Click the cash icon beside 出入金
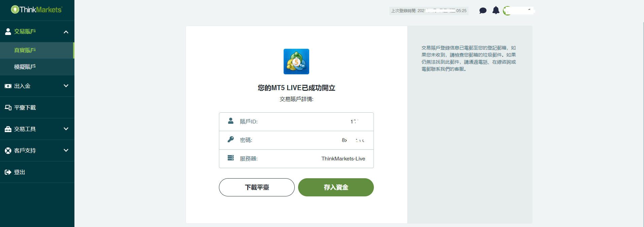 coord(8,86)
